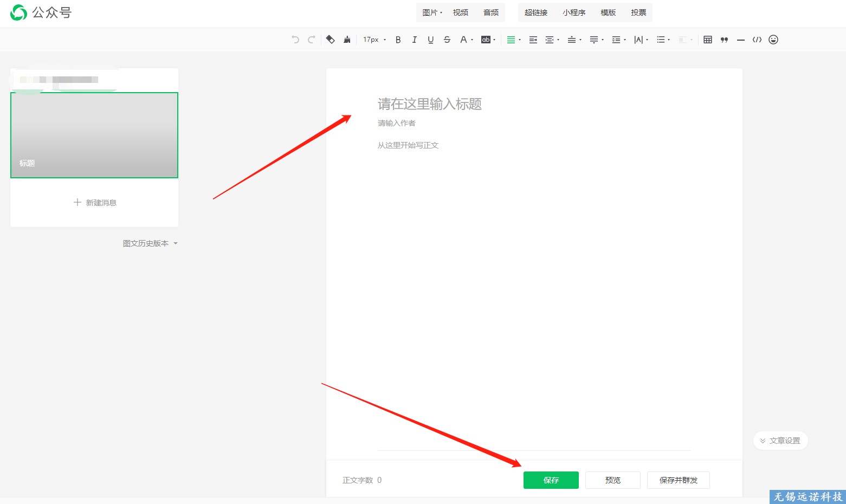Insert a blockquote with the quote icon
Viewport: 846px width, 504px height.
724,40
